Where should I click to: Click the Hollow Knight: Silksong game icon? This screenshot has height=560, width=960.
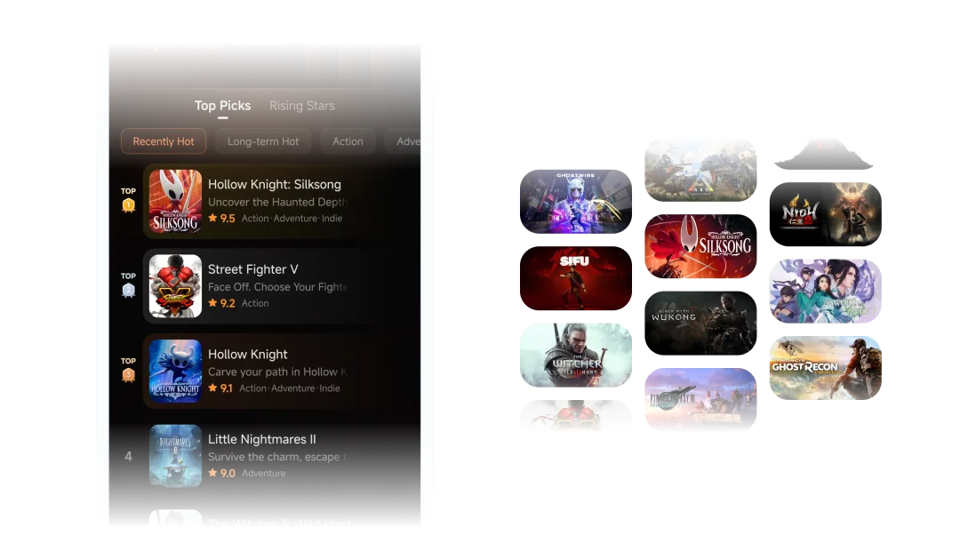(175, 201)
